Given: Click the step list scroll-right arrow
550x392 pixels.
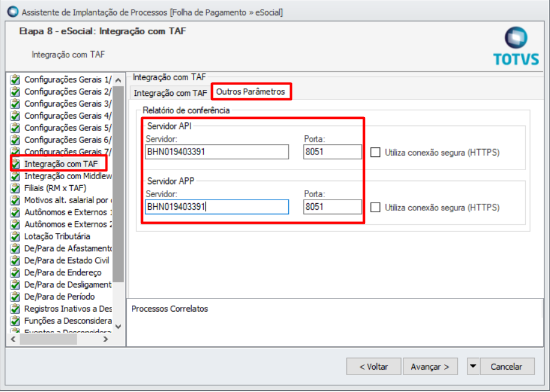Looking at the screenshot, I should click(106, 339).
